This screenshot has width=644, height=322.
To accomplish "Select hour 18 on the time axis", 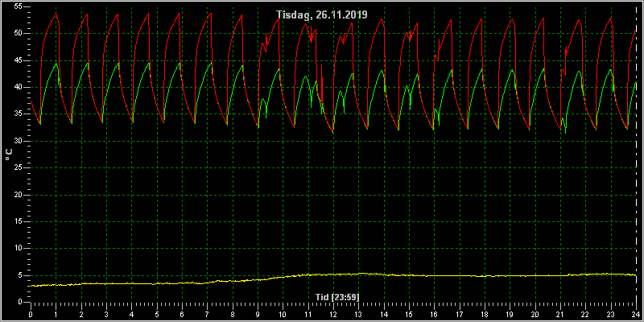I will click(485, 315).
